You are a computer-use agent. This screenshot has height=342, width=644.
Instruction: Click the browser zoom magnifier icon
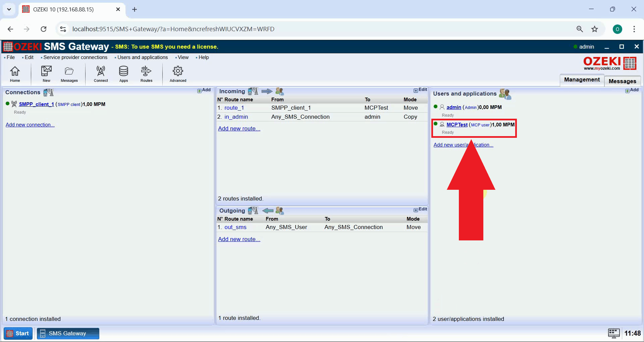(x=580, y=29)
